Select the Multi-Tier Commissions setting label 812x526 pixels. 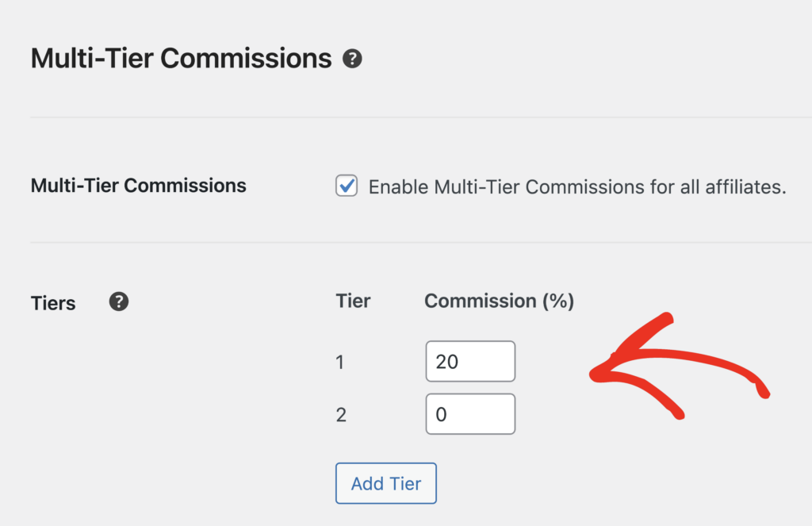pos(138,185)
